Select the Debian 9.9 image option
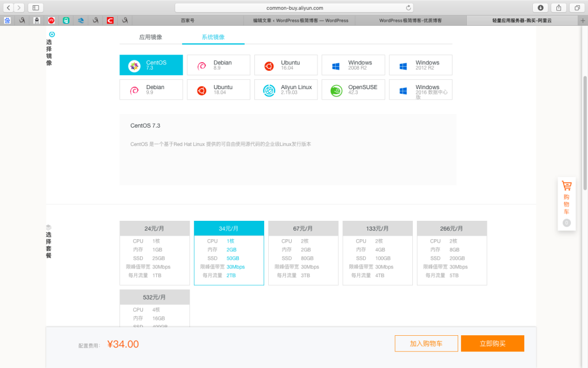 pos(151,90)
